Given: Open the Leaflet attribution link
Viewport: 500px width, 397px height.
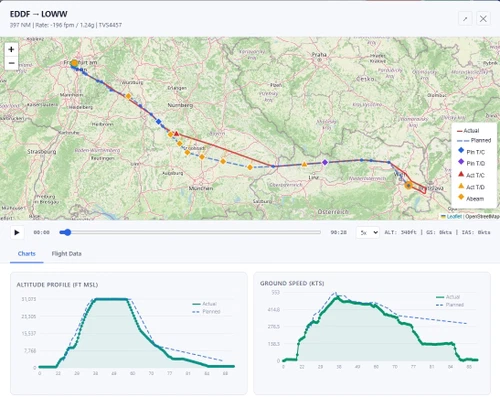Looking at the screenshot, I should click(x=454, y=216).
